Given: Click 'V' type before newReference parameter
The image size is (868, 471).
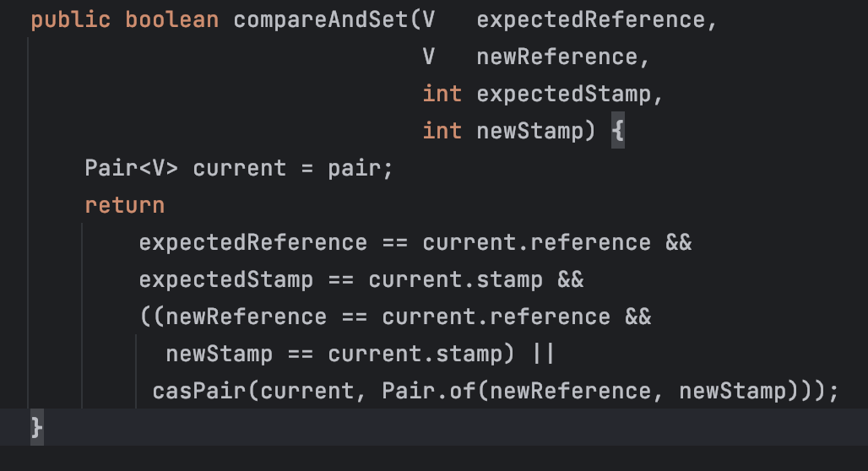Looking at the screenshot, I should (429, 57).
